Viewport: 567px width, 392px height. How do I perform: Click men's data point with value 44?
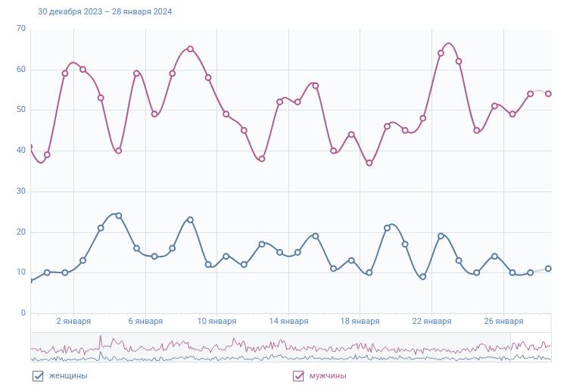click(351, 135)
